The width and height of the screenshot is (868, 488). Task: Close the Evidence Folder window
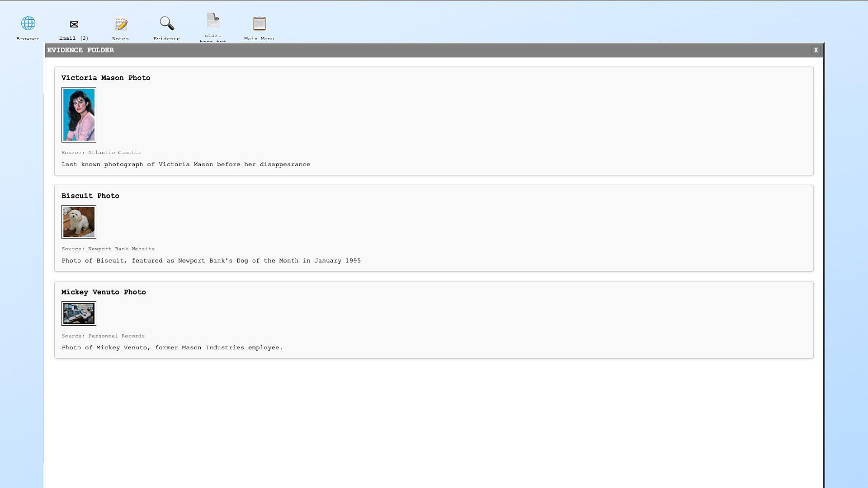tap(816, 50)
